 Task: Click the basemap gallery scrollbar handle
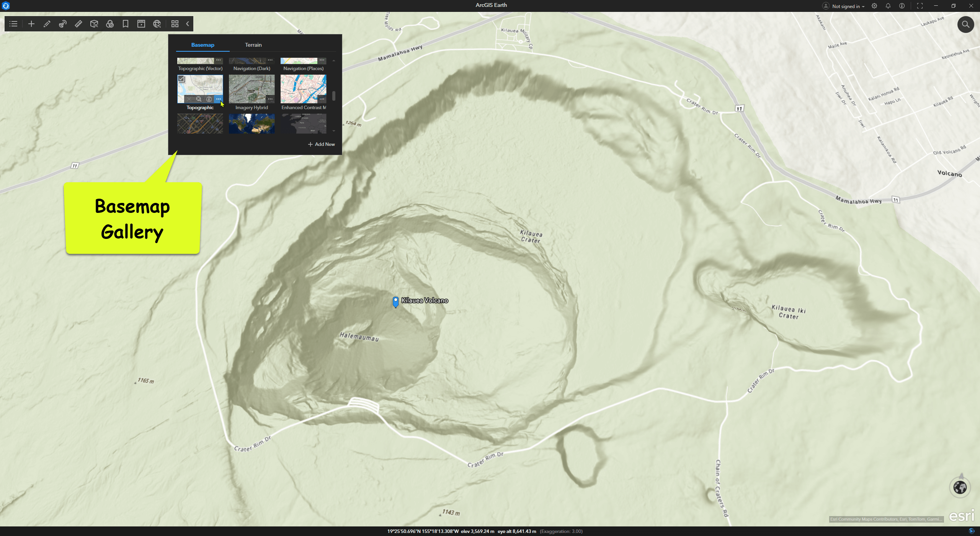(334, 96)
